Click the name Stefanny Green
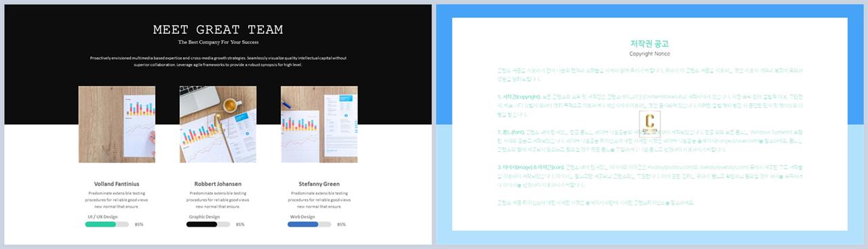 (x=319, y=184)
